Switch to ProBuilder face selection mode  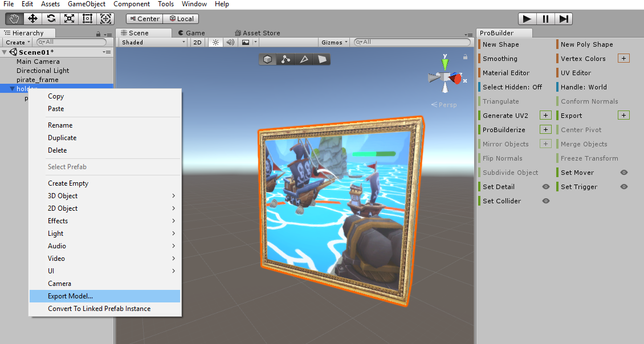pos(322,59)
